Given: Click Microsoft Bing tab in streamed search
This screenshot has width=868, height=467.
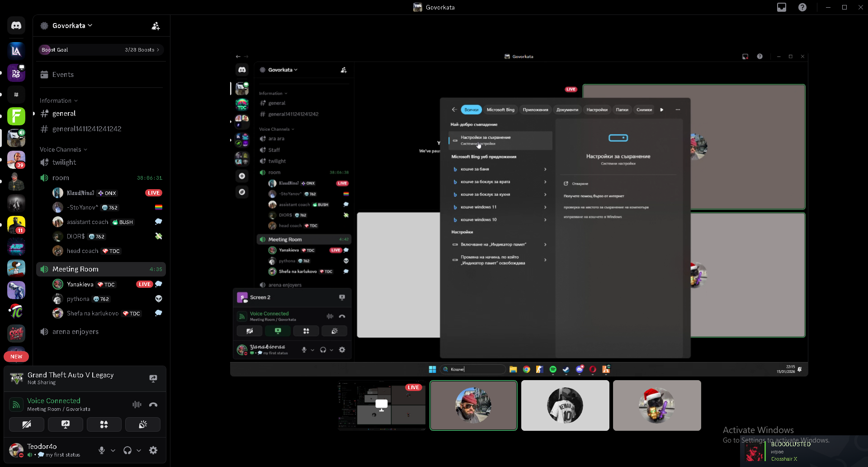Looking at the screenshot, I should point(500,110).
